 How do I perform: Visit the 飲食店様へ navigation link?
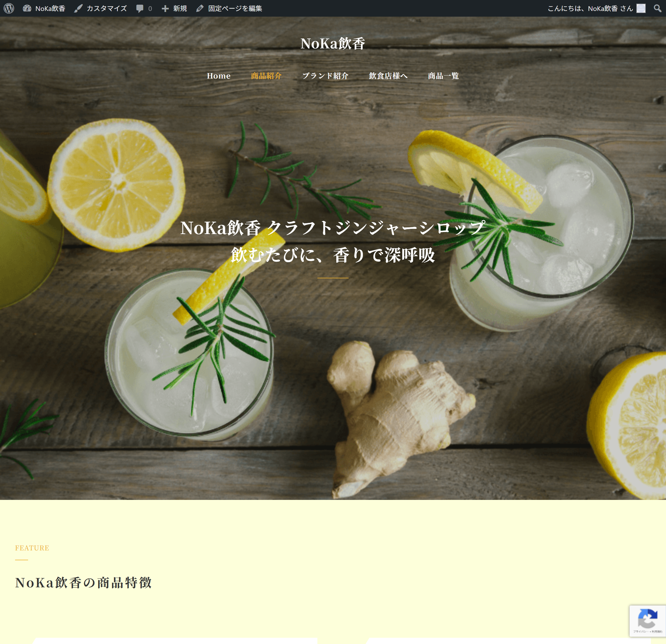[388, 76]
